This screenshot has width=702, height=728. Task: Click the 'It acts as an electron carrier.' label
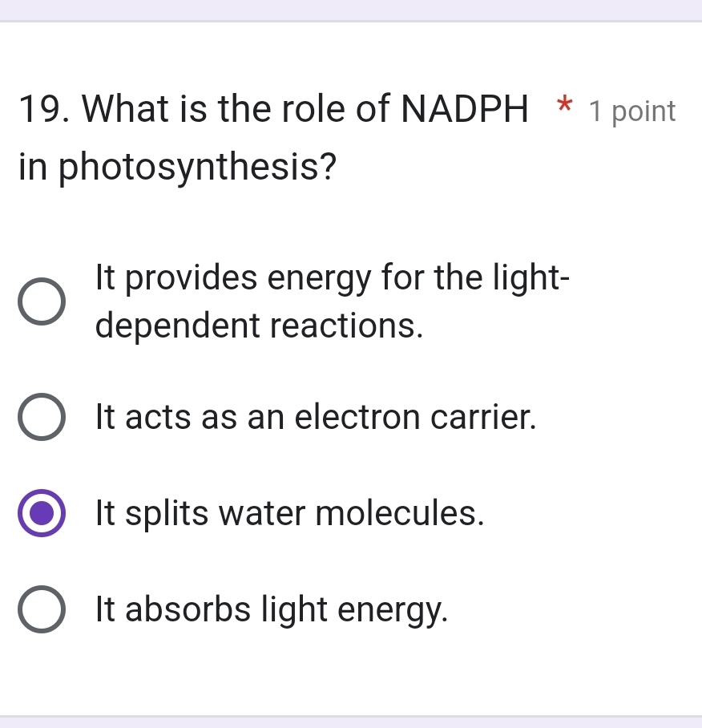(x=315, y=417)
